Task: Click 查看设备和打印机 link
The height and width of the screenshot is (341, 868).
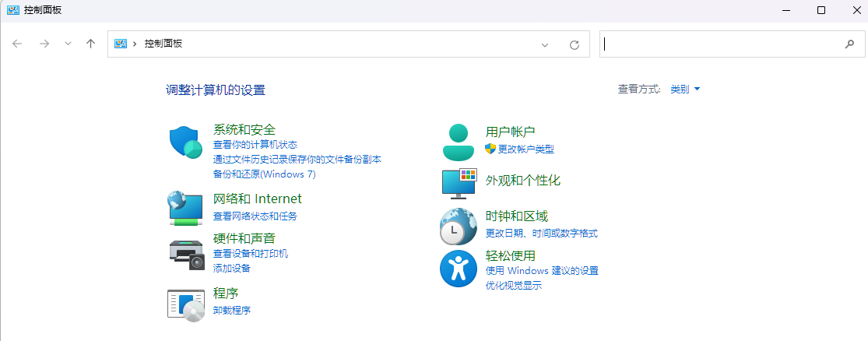Action: [x=251, y=254]
